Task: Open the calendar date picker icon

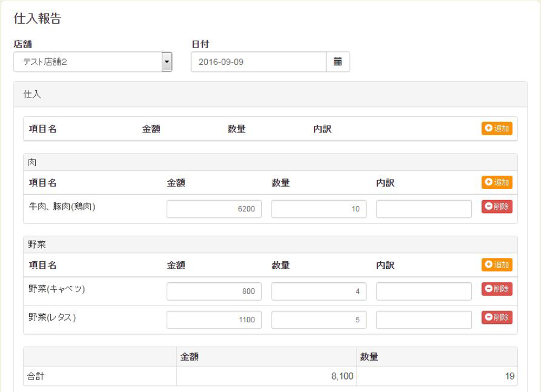Action: coord(338,62)
